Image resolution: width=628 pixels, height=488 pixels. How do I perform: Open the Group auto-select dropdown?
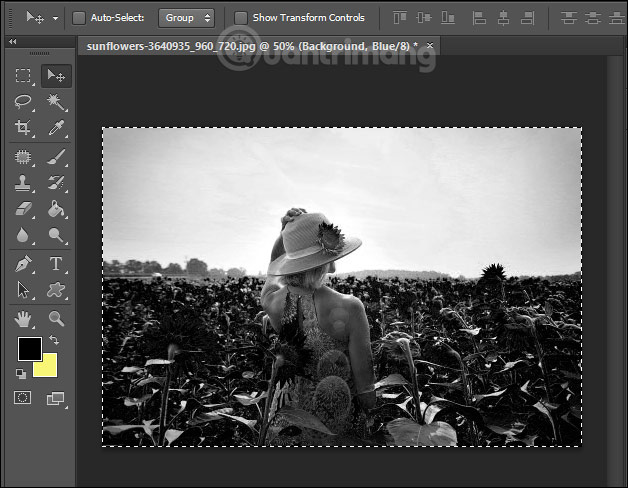[186, 18]
